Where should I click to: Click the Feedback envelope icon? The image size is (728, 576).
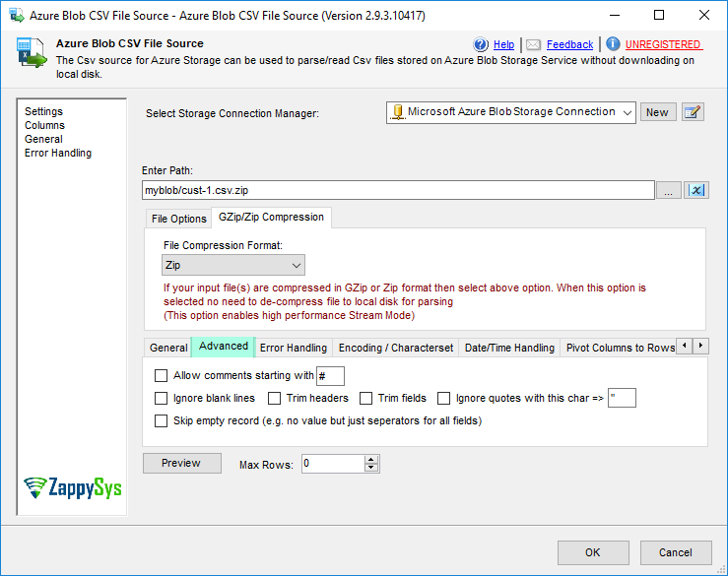pos(534,44)
